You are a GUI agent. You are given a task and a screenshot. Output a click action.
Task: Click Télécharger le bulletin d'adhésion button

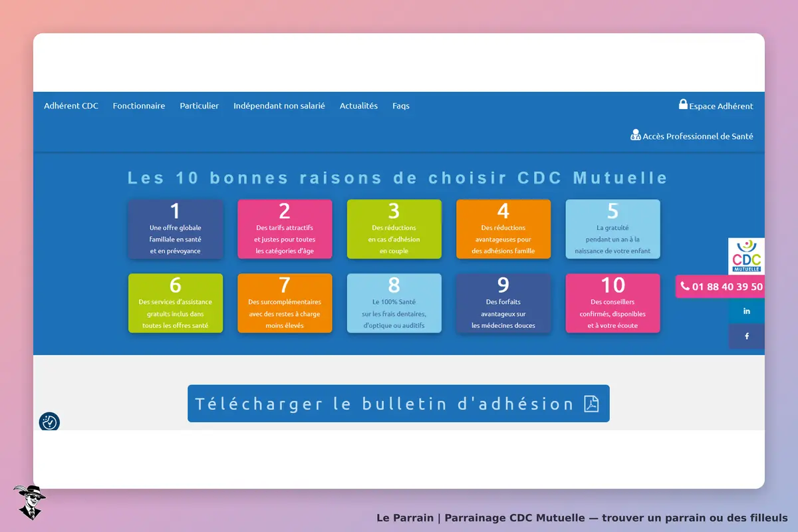tap(398, 404)
